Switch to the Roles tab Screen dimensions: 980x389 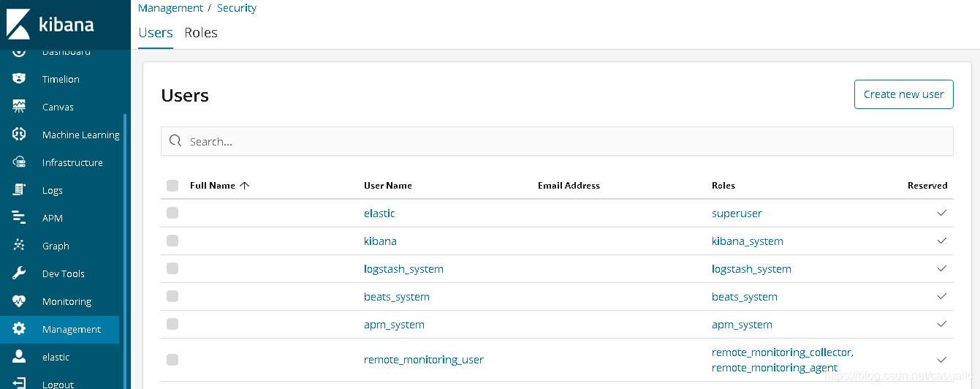click(201, 33)
